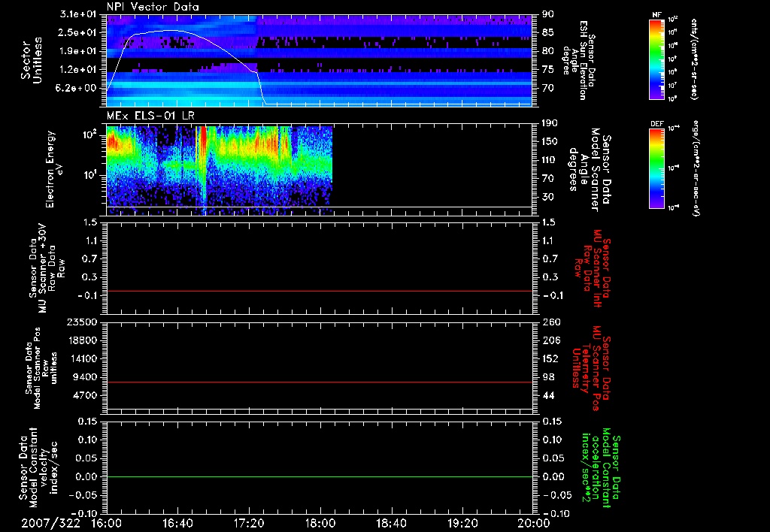The height and width of the screenshot is (532, 770).
Task: Click the 'cnts/(cm**2-sr-sec)' units label
Action: point(694,59)
